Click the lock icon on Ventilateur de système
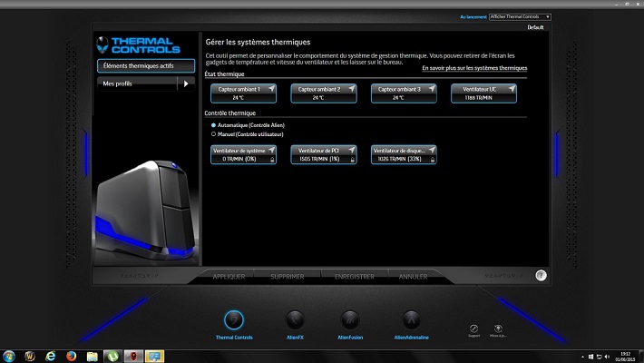644x363 pixels. pos(272,160)
